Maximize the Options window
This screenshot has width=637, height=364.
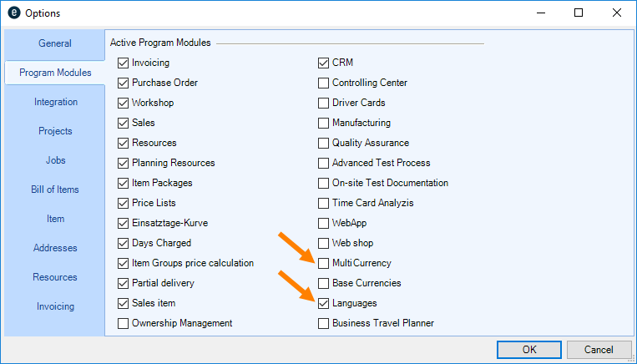point(579,13)
